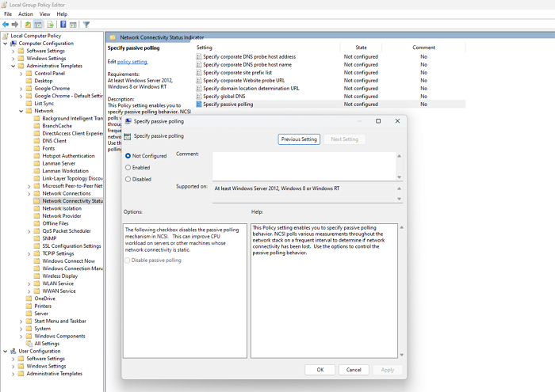Click the Forward arrow toolbar icon
This screenshot has width=555, height=392.
(x=15, y=25)
